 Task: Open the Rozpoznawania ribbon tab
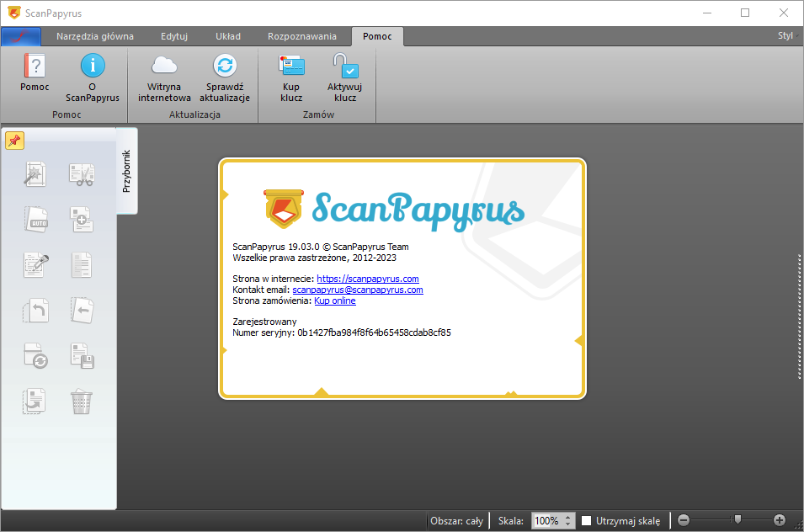click(x=302, y=36)
